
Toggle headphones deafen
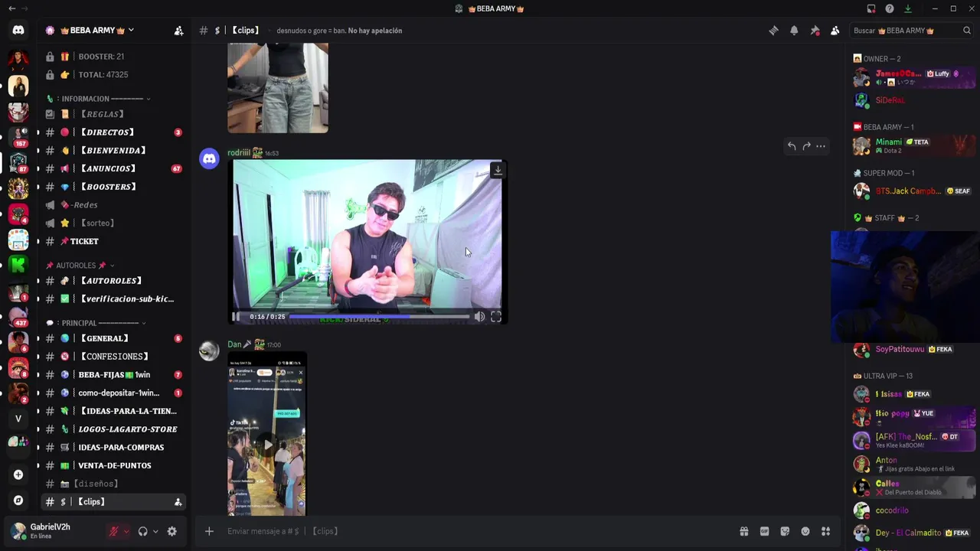click(x=142, y=531)
